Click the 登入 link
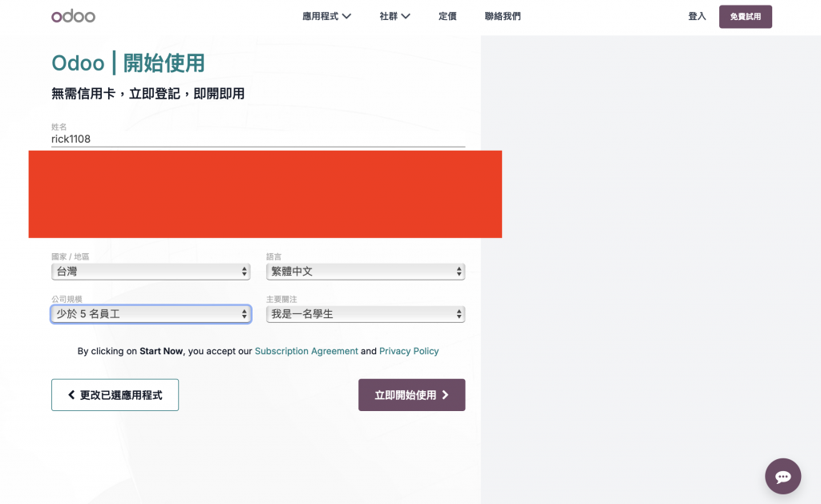 coord(697,16)
